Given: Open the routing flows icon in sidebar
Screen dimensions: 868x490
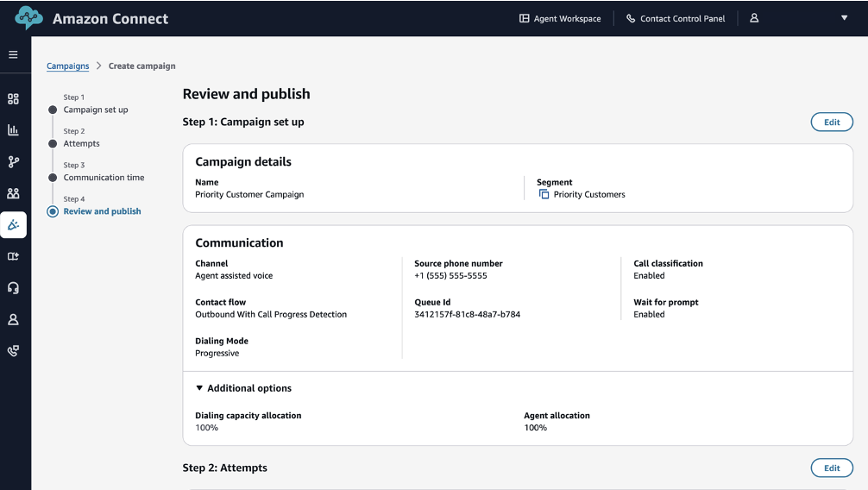Looking at the screenshot, I should (13, 162).
